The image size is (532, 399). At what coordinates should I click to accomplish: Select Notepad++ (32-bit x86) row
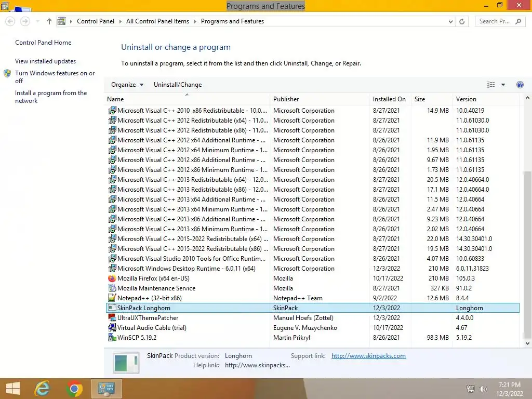point(312,298)
